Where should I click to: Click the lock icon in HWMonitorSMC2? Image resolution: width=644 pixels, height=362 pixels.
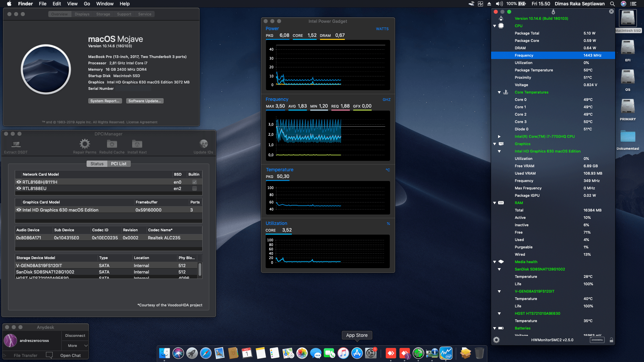click(611, 340)
